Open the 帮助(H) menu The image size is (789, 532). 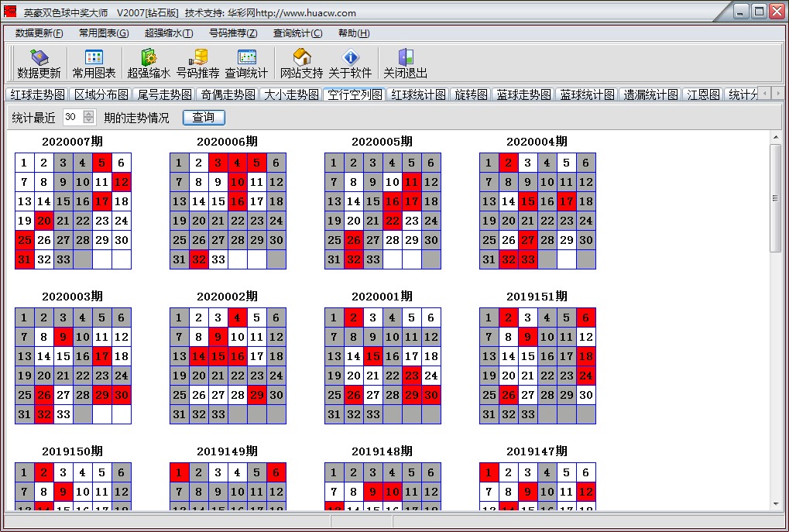point(354,33)
